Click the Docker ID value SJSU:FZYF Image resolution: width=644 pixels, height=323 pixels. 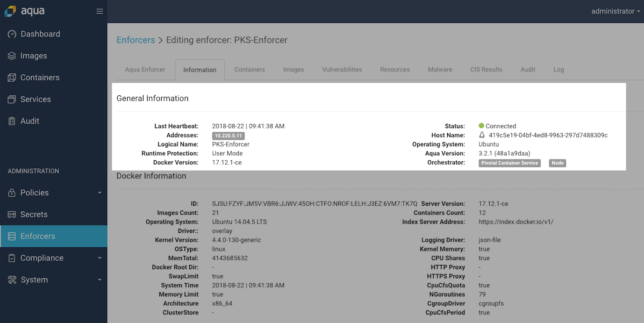pos(315,204)
